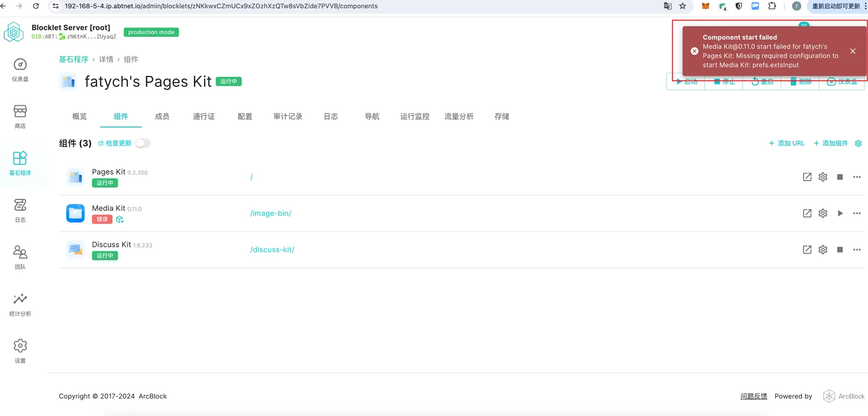
Task: Open Discuss Kit more options menu
Action: click(857, 249)
